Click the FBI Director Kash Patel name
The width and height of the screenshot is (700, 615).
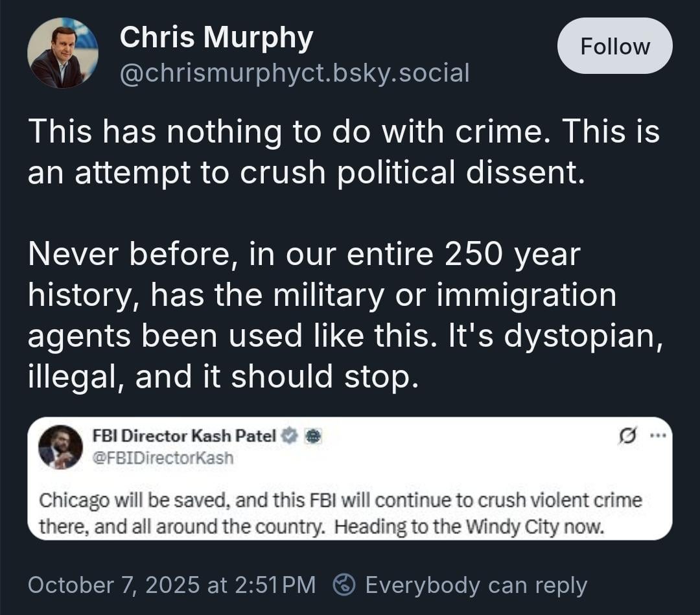185,437
